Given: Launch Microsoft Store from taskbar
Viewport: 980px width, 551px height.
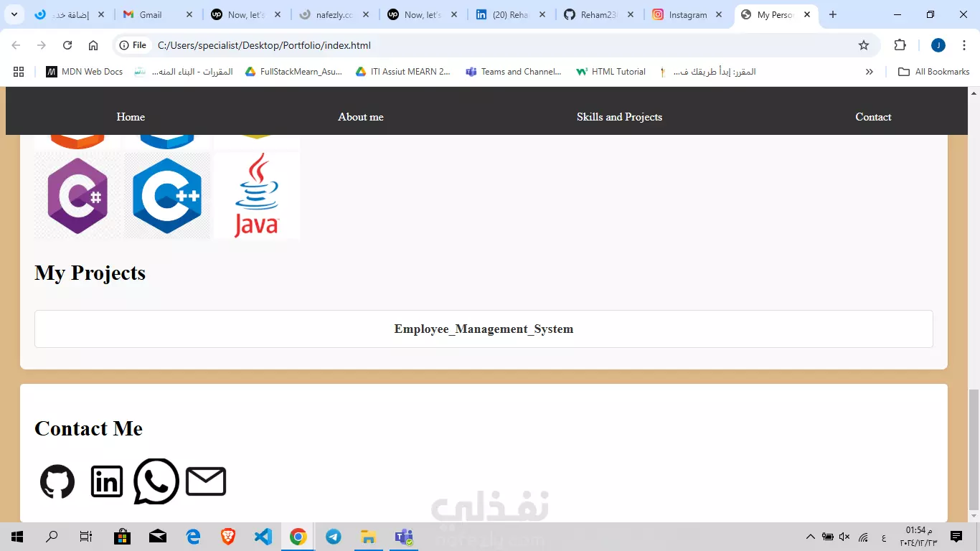Looking at the screenshot, I should coord(122,537).
